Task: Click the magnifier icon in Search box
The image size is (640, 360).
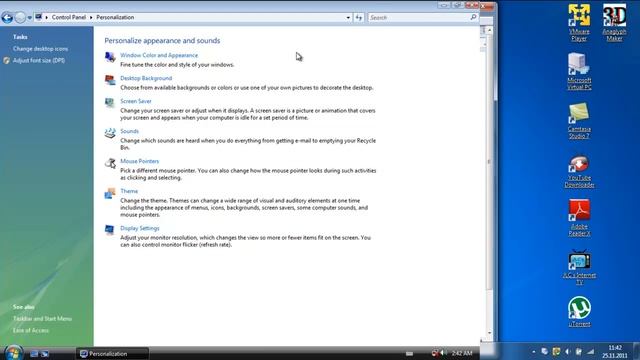Action: click(473, 17)
